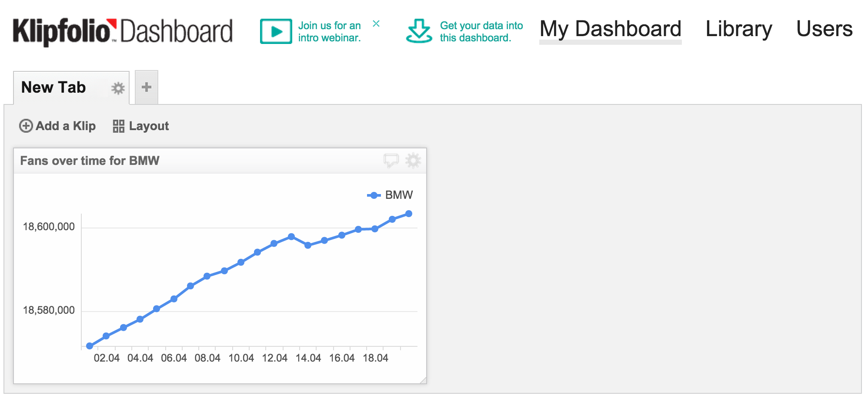Click the klip resize corner handle
Image resolution: width=868 pixels, height=399 pixels.
click(423, 380)
